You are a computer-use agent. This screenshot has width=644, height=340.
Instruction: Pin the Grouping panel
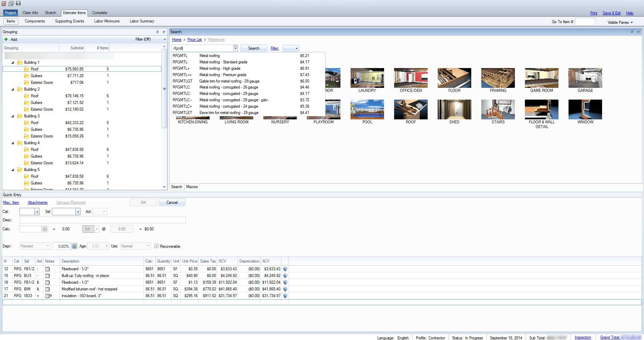point(157,32)
